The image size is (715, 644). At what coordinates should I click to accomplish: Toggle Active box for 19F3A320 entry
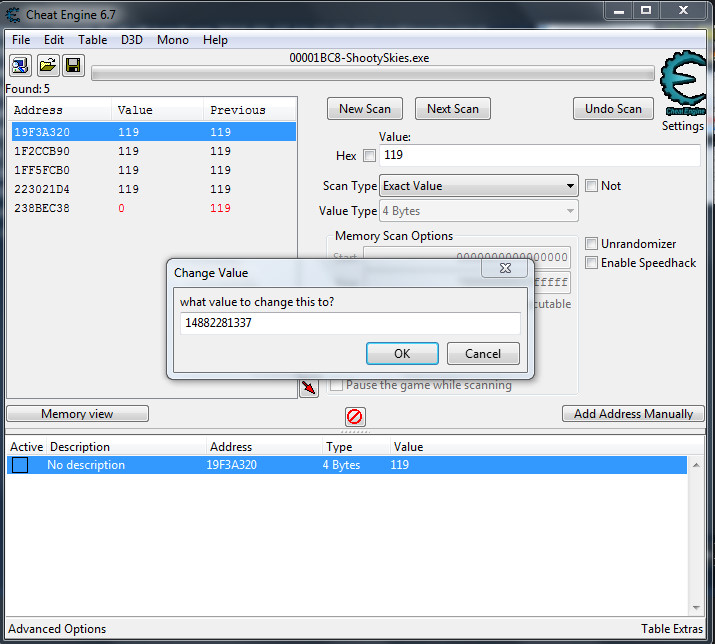20,465
